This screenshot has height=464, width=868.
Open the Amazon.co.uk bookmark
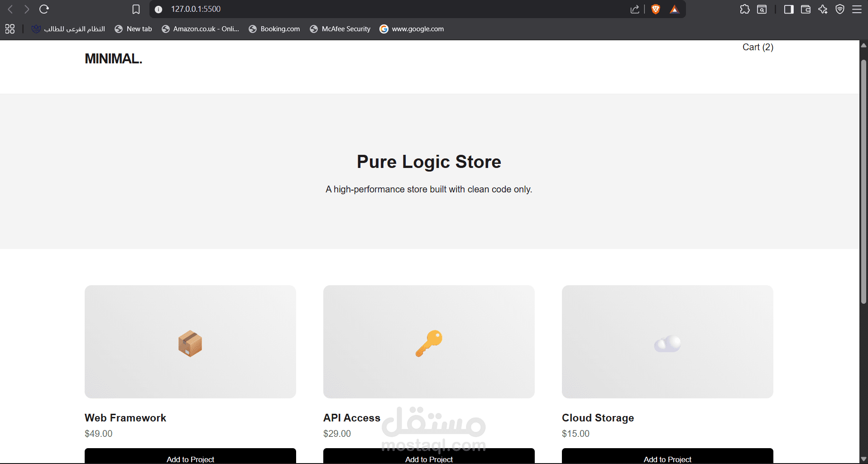tap(200, 29)
